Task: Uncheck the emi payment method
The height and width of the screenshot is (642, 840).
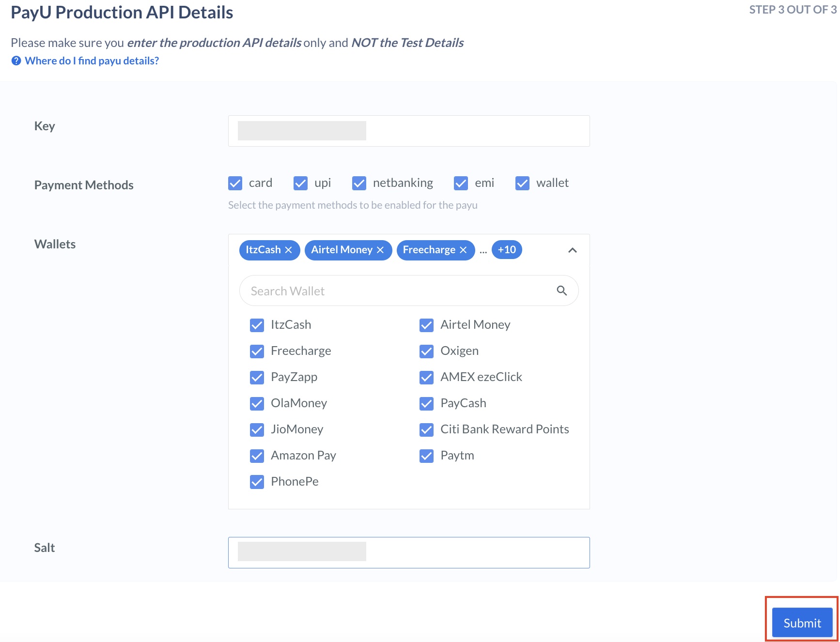Action: (460, 183)
